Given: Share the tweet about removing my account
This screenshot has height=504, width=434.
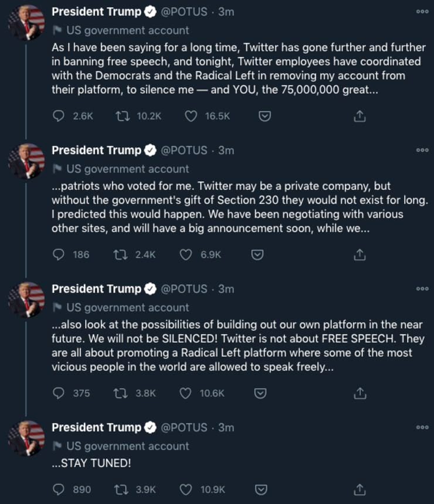Looking at the screenshot, I should pos(360,116).
